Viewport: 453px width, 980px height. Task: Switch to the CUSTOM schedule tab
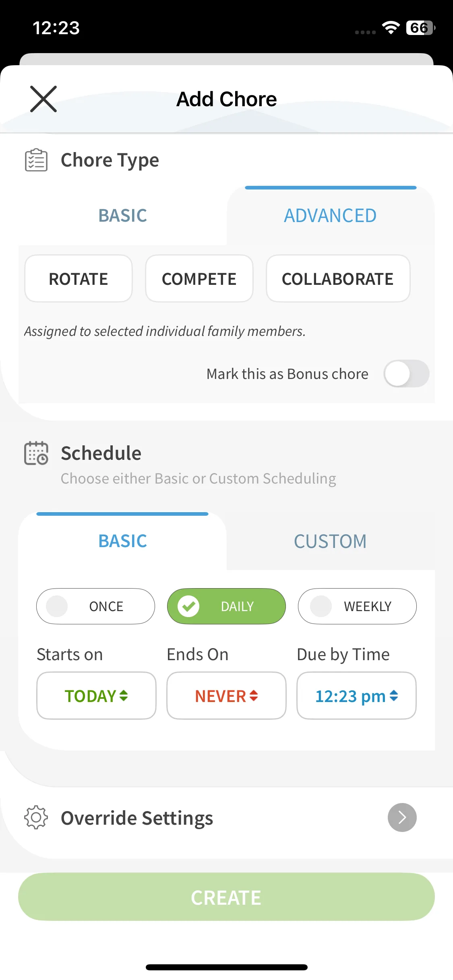(x=330, y=541)
